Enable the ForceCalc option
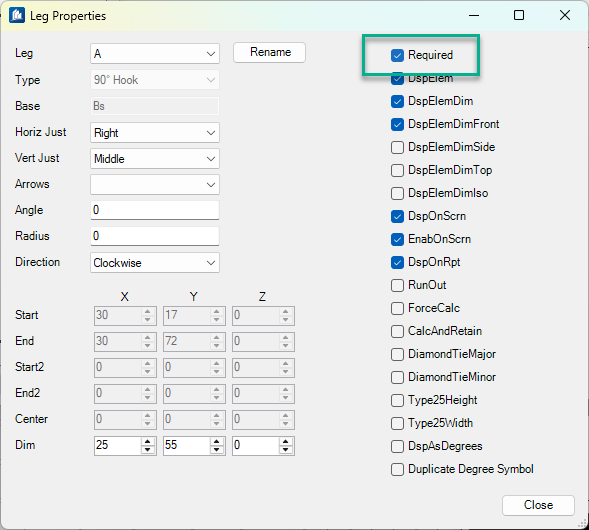Screen dimensions: 589x530 pos(397,308)
